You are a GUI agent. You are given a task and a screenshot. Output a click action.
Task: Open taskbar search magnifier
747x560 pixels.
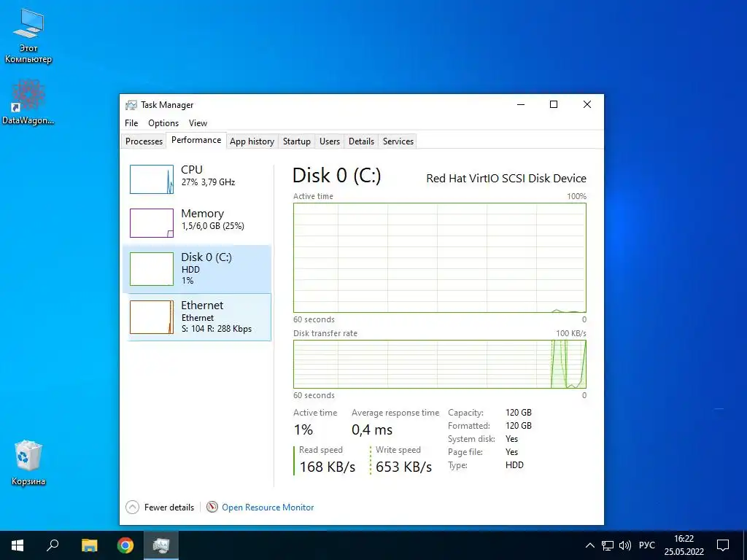(x=53, y=545)
